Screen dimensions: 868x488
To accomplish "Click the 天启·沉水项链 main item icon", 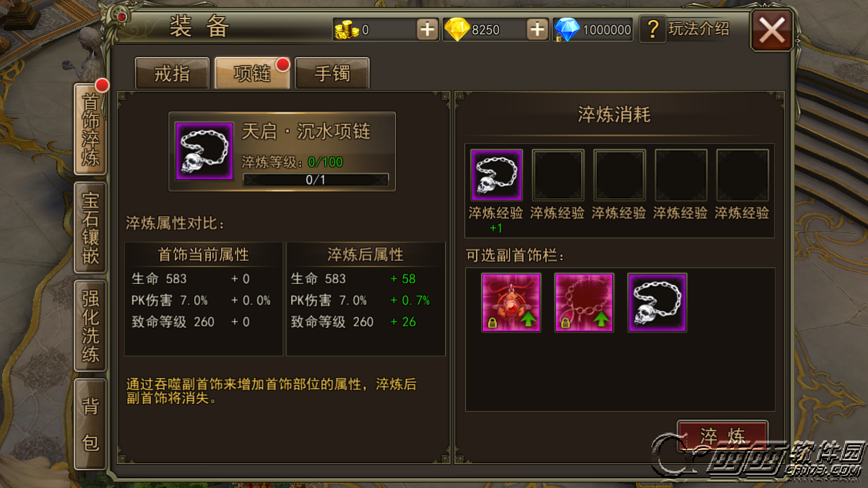I will coord(204,151).
